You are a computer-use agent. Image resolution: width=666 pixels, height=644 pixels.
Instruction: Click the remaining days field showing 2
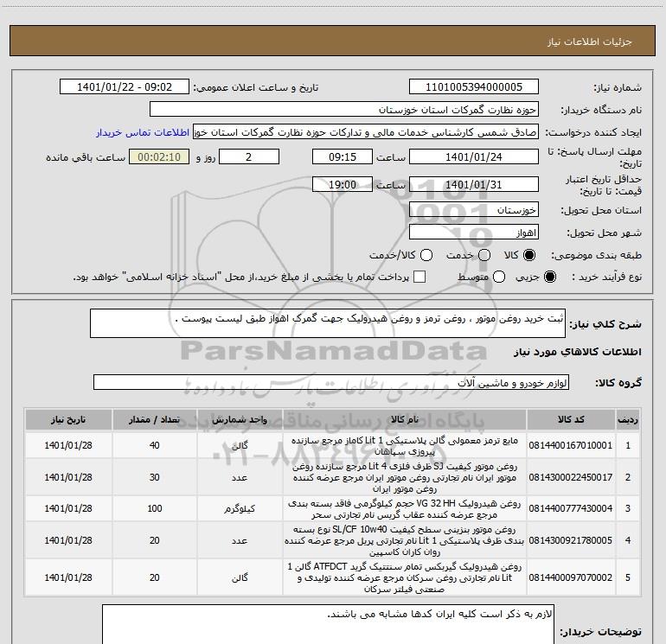click(x=249, y=156)
